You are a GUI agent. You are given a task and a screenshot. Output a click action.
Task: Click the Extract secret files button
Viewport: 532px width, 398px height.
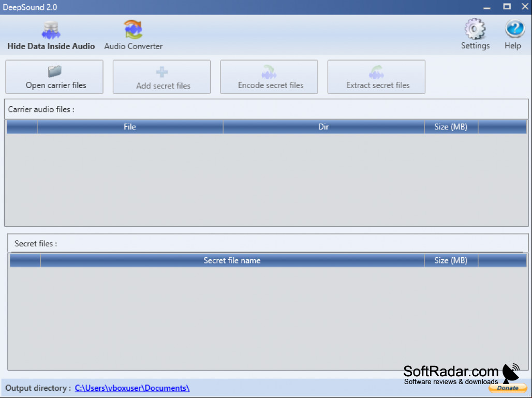[376, 77]
